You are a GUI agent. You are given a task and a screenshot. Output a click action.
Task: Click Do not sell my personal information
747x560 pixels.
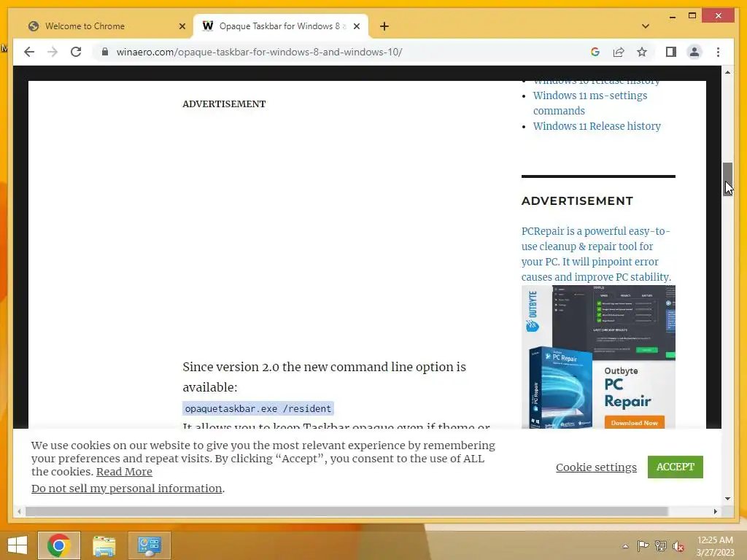click(x=127, y=488)
